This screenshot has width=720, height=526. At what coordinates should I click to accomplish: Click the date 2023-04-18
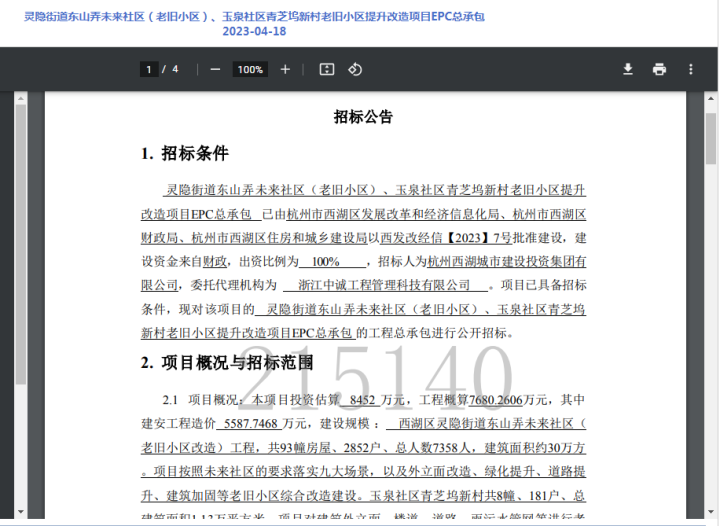pyautogui.click(x=254, y=31)
